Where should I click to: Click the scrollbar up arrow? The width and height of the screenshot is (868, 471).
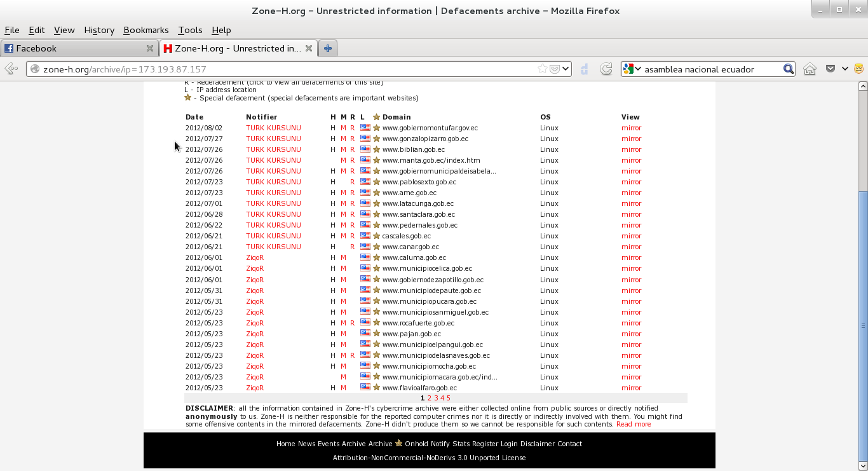(x=863, y=86)
